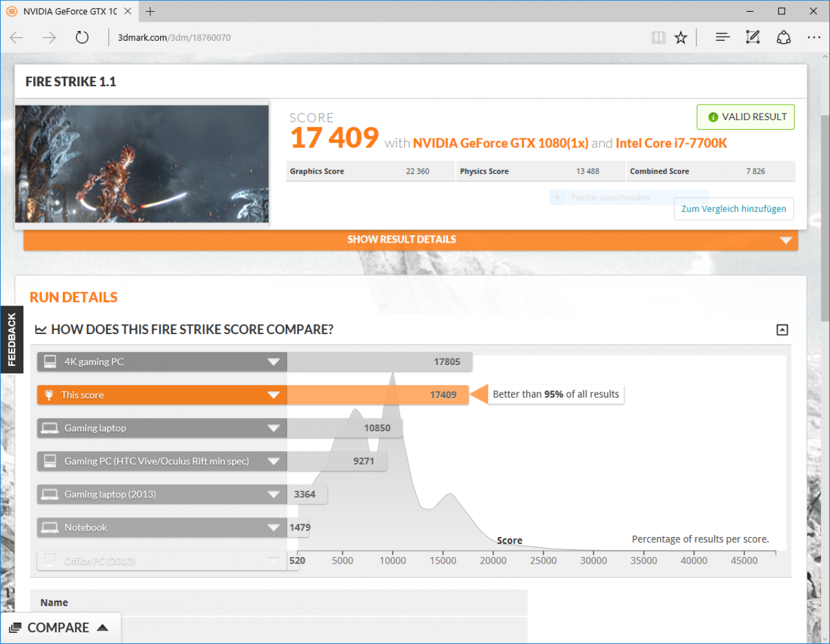Open the Edge Hub panel
830x644 pixels.
tap(722, 38)
